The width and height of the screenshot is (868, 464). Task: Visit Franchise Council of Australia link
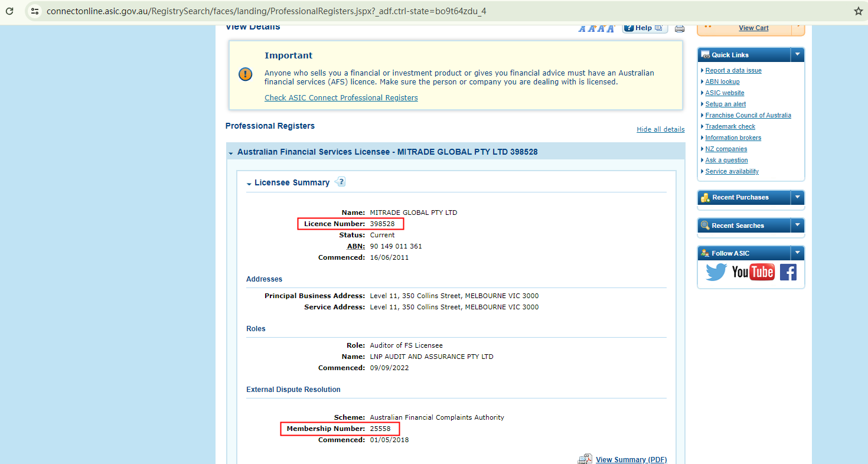748,115
